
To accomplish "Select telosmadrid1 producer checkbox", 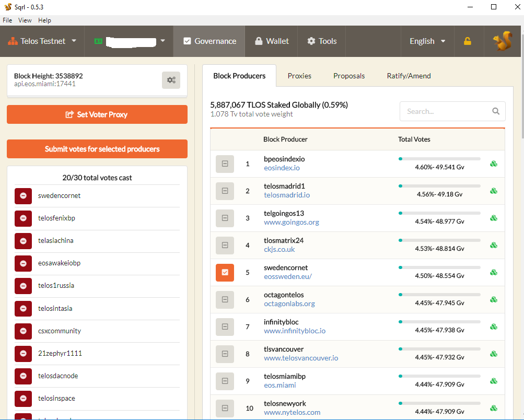I will point(225,191).
